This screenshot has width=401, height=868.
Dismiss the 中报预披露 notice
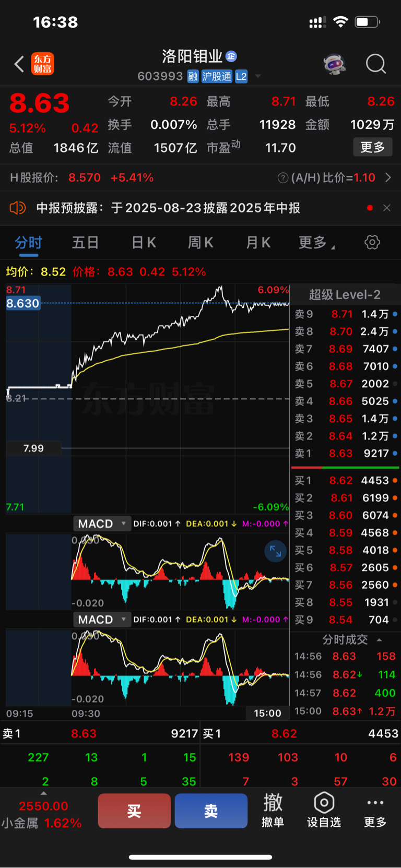pyautogui.click(x=387, y=208)
